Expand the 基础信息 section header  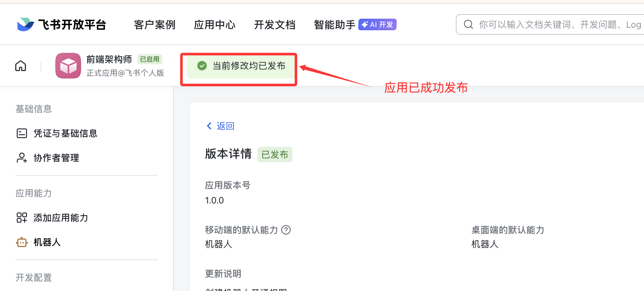point(33,109)
